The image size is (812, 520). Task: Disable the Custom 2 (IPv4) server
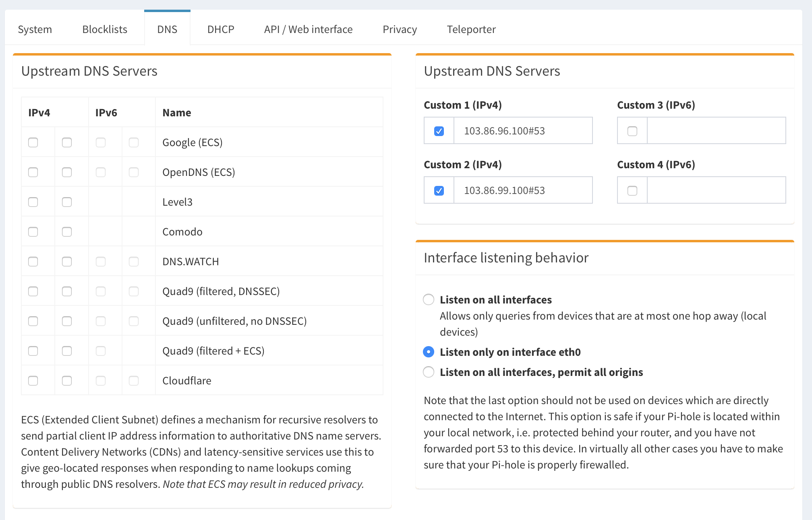[x=439, y=190]
